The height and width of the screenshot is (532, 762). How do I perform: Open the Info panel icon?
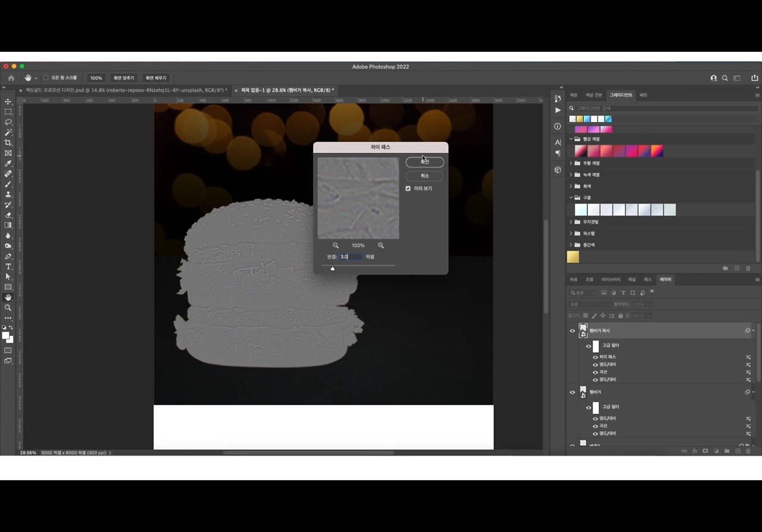558,126
